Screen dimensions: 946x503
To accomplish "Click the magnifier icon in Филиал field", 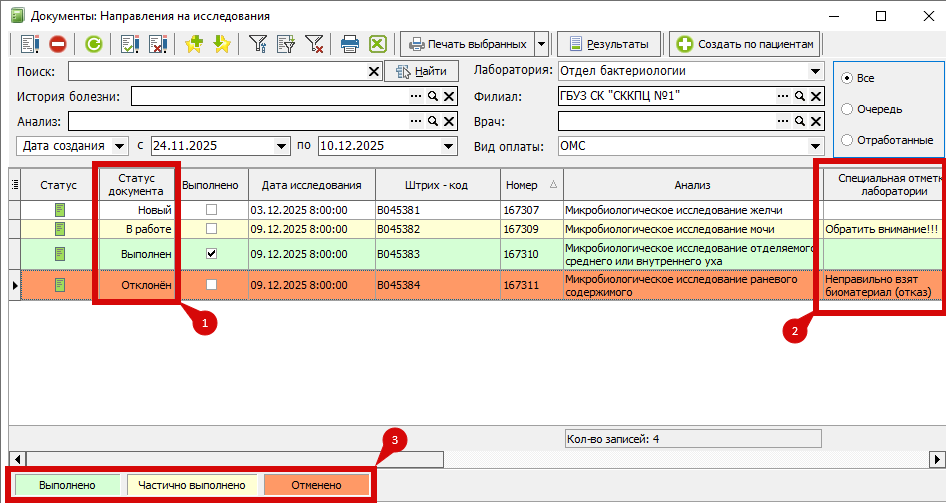I will click(799, 97).
